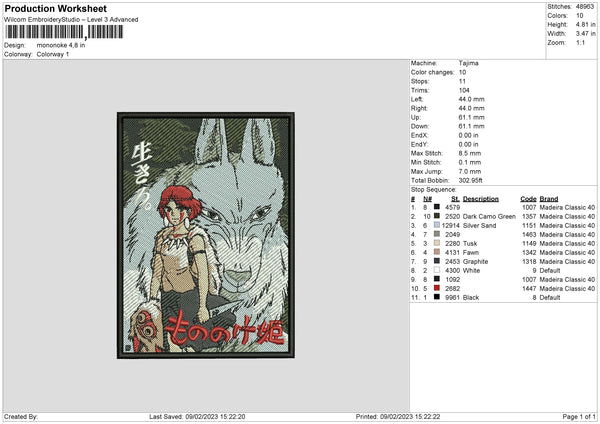Click the Width value '3.47 in'
The height and width of the screenshot is (424, 600).
(x=585, y=34)
